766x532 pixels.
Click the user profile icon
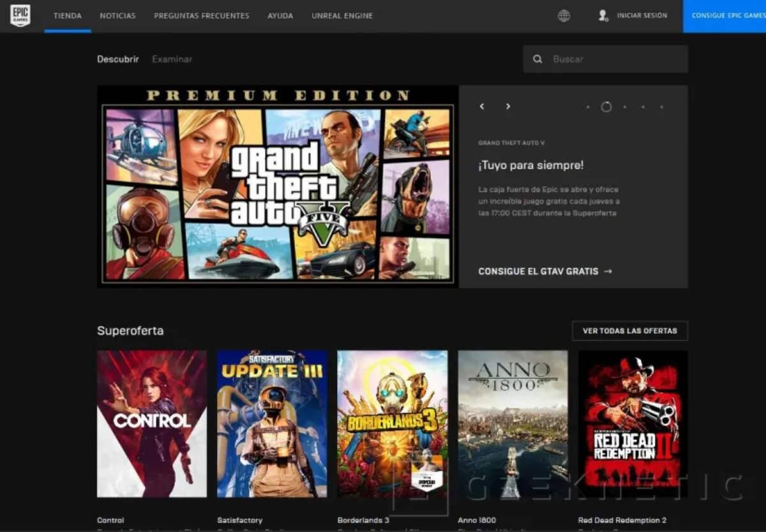[603, 16]
